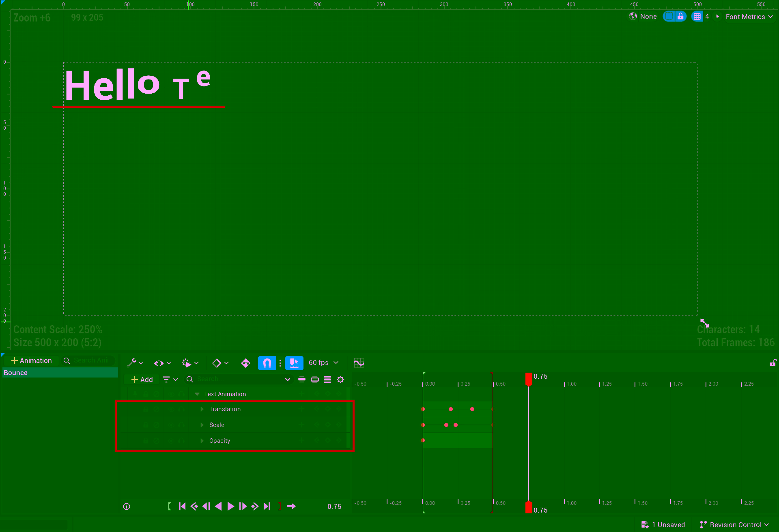Open snapping options three-dot menu
779x532 pixels.
tap(280, 363)
